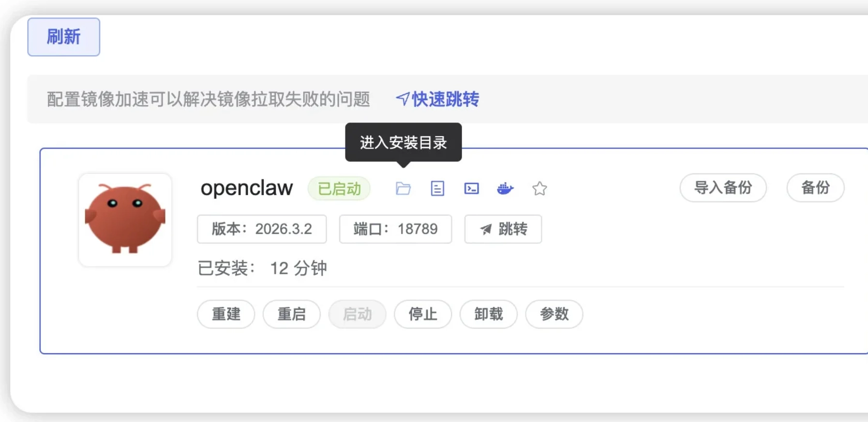
Task: Stop openclaw using the 停止 button
Action: [x=422, y=314]
